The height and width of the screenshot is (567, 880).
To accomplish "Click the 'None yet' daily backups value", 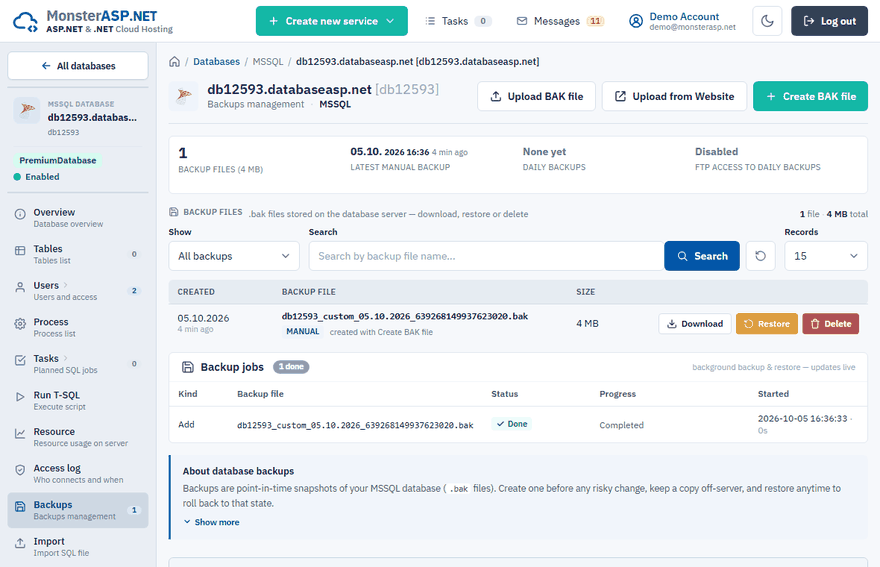I will point(544,152).
